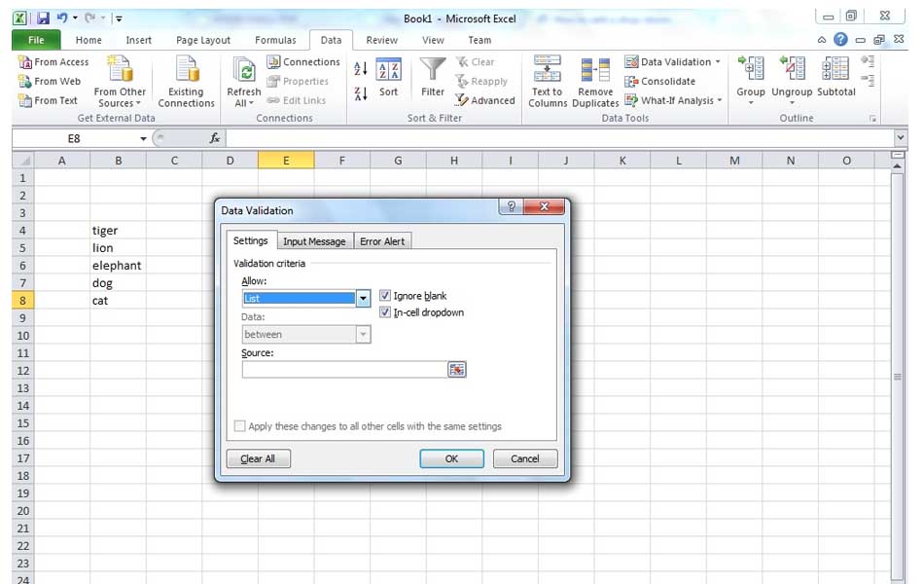Click the Clear All button
The width and height of the screenshot is (924, 584).
pos(258,458)
